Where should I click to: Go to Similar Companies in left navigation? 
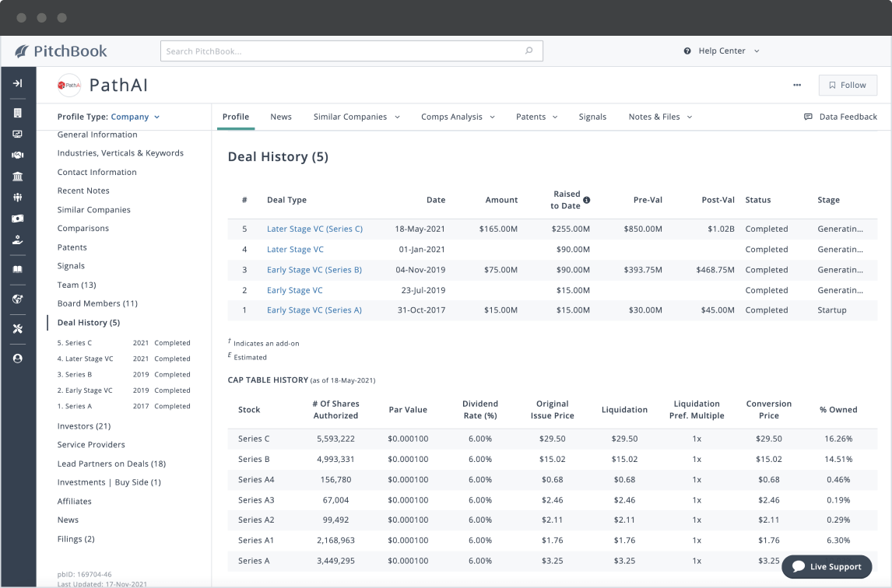pyautogui.click(x=94, y=209)
